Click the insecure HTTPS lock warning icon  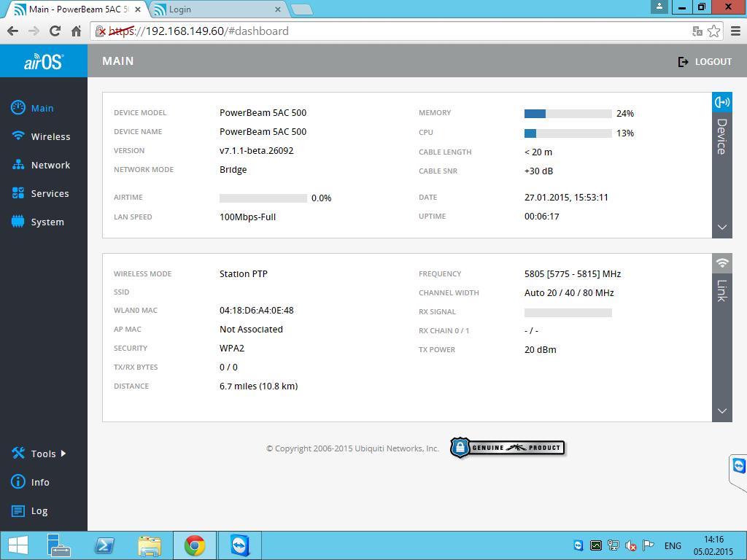pos(100,31)
